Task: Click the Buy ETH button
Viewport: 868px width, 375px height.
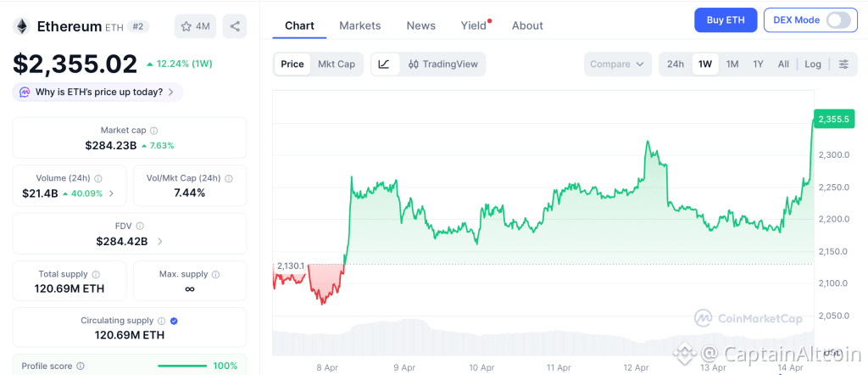Action: pyautogui.click(x=725, y=20)
